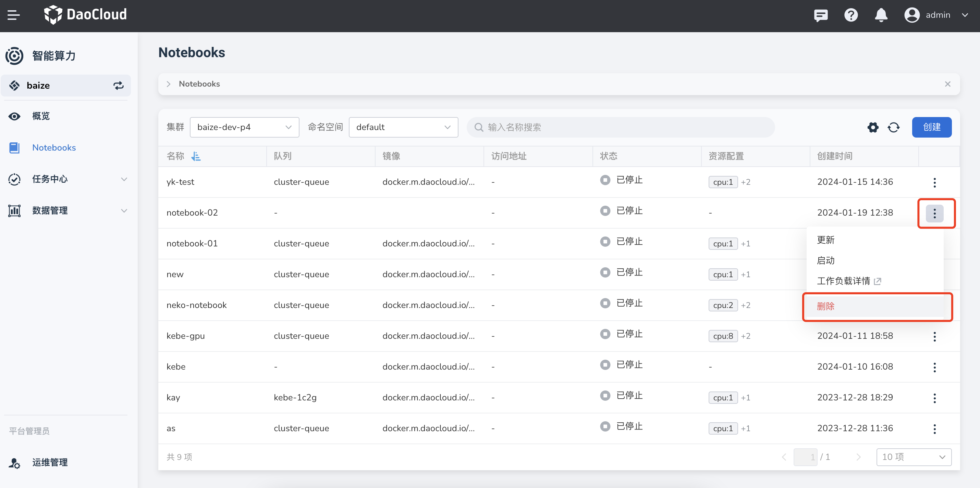Open the hamburger navigation menu

(14, 15)
